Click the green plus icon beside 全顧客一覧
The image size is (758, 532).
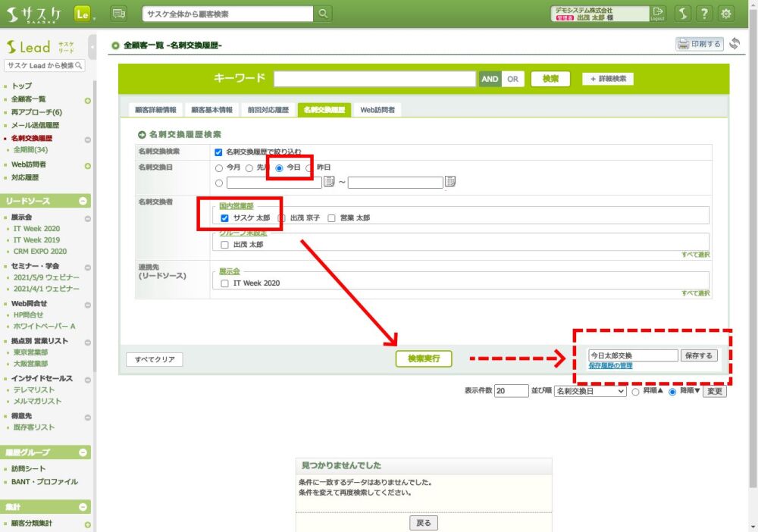point(87,100)
